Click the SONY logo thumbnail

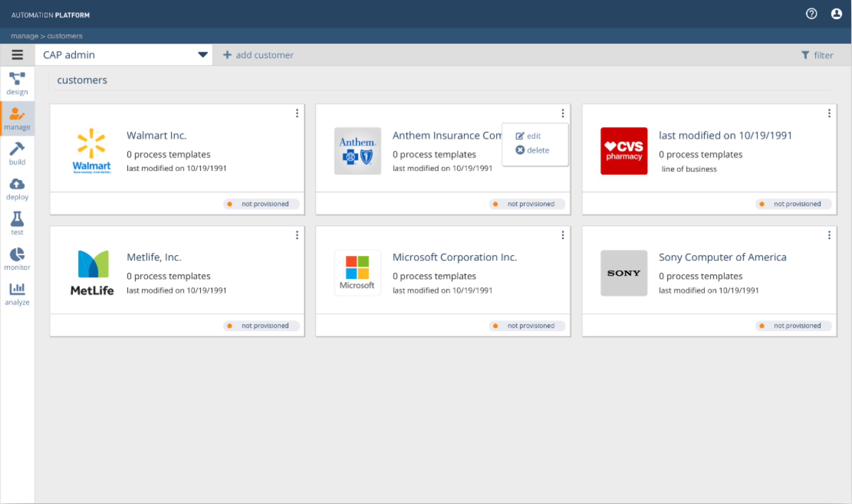[x=624, y=273]
